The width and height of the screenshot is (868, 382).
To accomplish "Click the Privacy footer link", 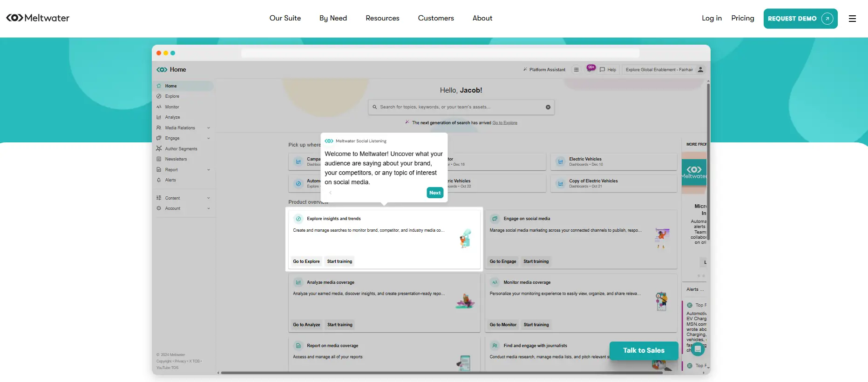I will point(180,361).
